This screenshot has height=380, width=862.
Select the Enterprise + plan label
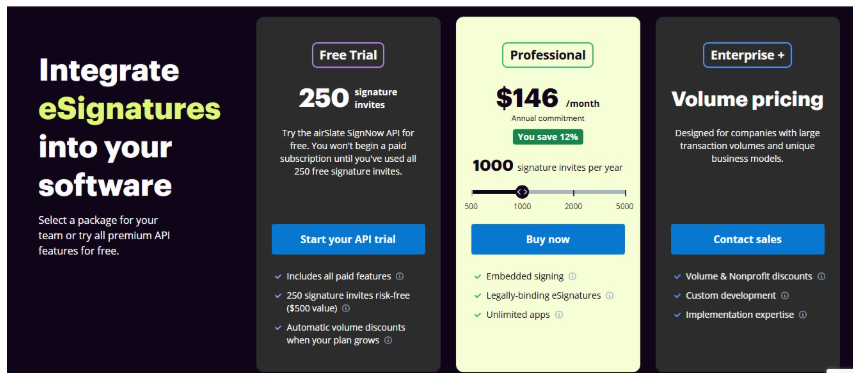pos(748,55)
